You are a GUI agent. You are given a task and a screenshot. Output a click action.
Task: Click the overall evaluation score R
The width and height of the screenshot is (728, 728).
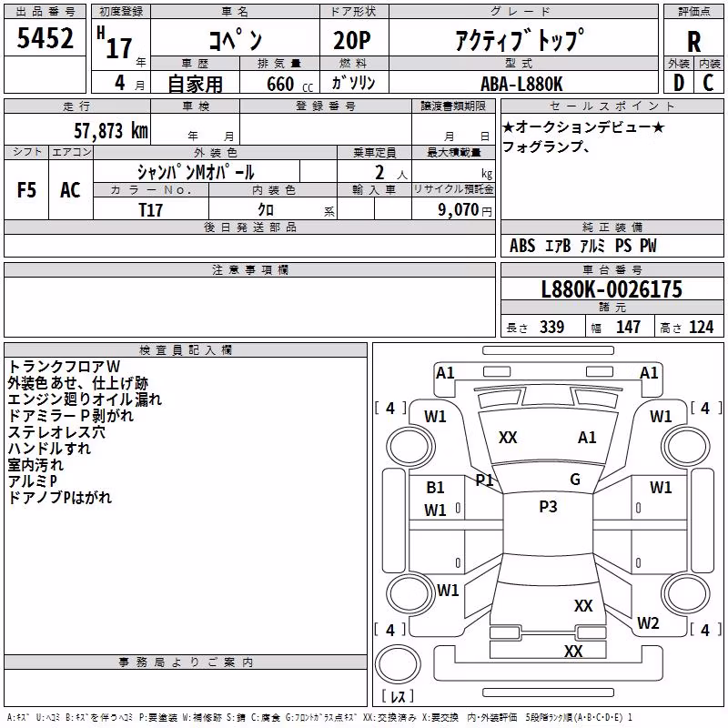click(x=693, y=42)
